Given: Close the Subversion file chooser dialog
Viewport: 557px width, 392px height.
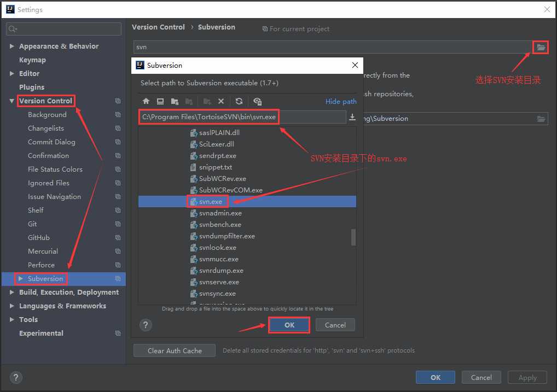Looking at the screenshot, I should [355, 66].
